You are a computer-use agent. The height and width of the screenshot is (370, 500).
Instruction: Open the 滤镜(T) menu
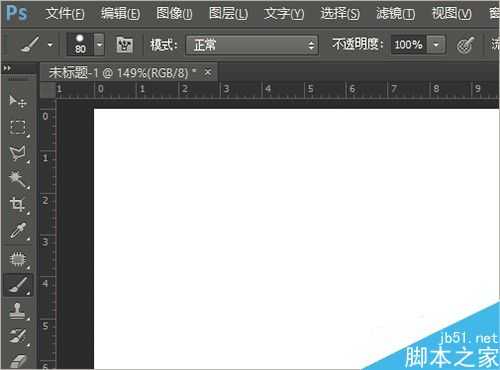396,14
